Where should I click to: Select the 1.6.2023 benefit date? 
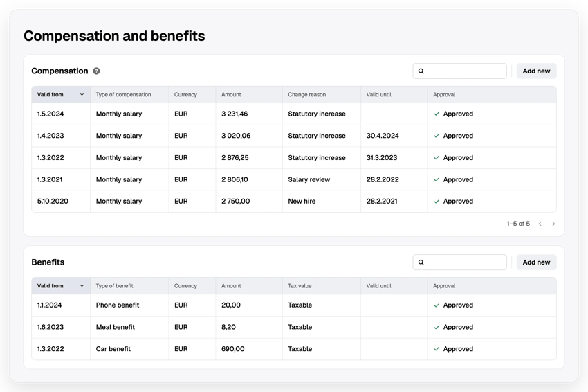click(50, 327)
